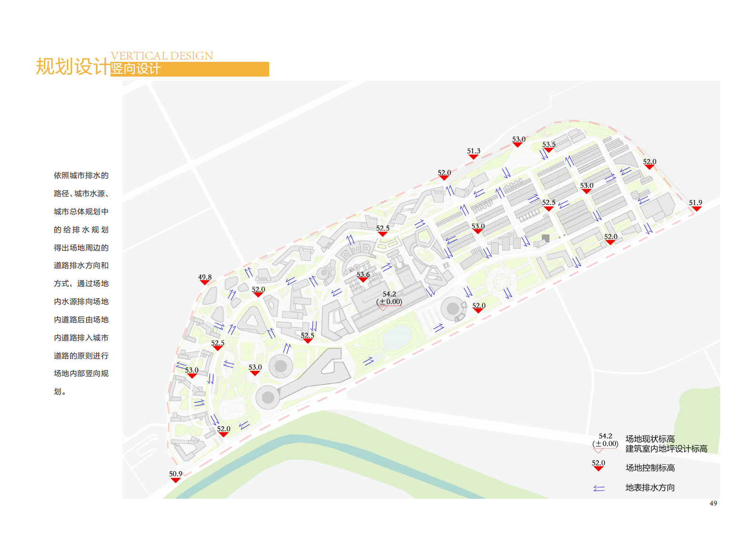Viewport: 756px width, 534px height.
Task: Select the 54.2 (±0.00) marker on the map
Action: (389, 299)
